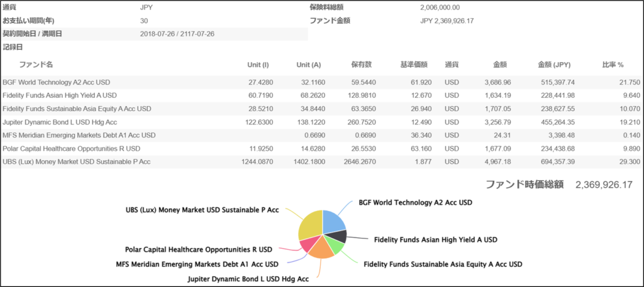Click the pie label UBS (Lux) Money Market
The image size is (644, 287).
tap(202, 210)
